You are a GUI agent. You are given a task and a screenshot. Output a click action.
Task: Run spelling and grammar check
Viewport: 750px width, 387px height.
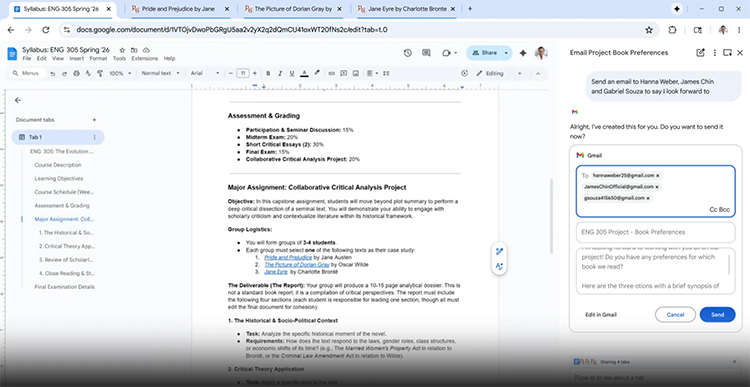(88, 73)
